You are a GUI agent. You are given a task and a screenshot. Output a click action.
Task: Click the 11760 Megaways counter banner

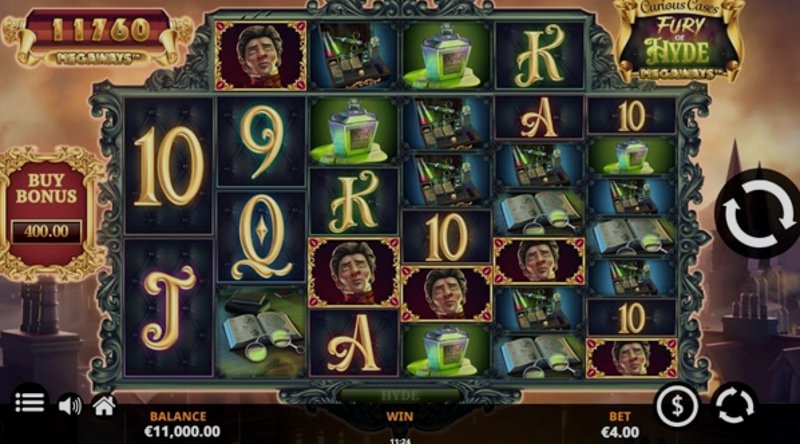tap(96, 40)
